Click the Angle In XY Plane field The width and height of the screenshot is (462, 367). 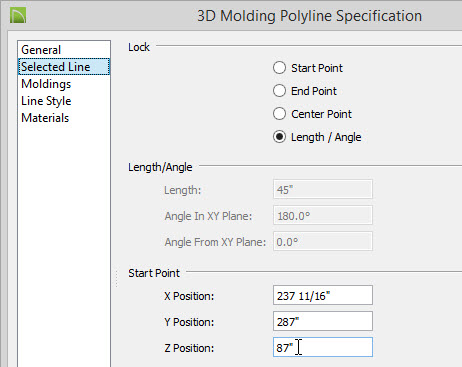click(x=323, y=215)
